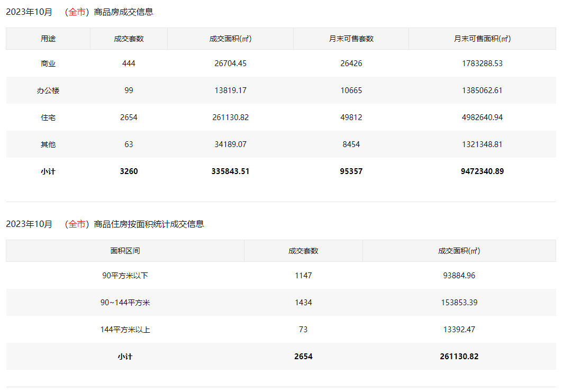Select the 其他 row label
The height and width of the screenshot is (392, 563).
pos(48,144)
